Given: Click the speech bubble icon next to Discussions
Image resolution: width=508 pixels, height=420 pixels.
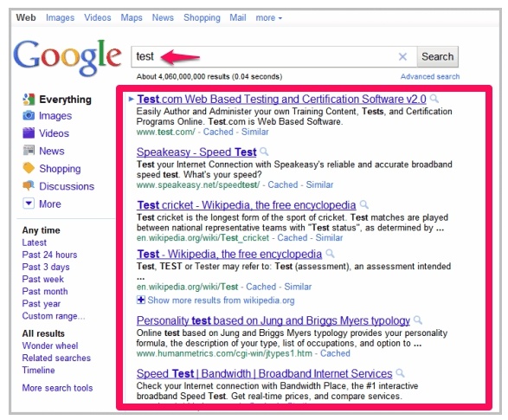Looking at the screenshot, I should (x=29, y=185).
